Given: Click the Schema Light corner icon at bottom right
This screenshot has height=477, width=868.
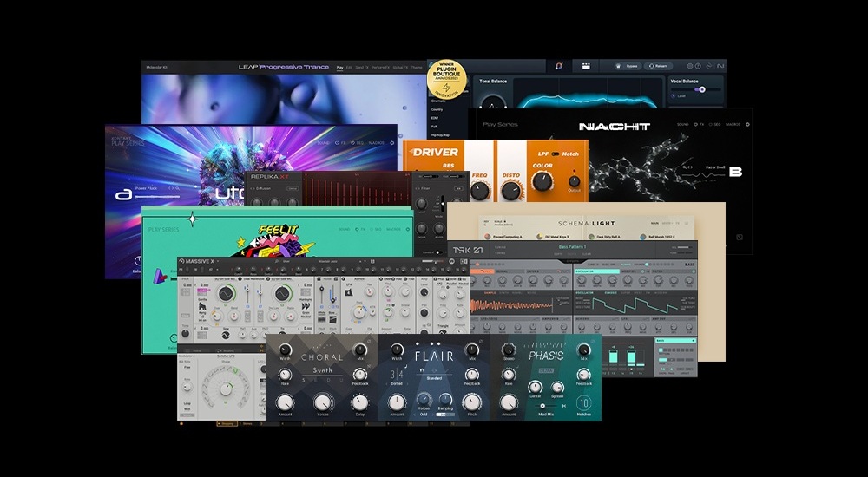Looking at the screenshot, I should 739,238.
